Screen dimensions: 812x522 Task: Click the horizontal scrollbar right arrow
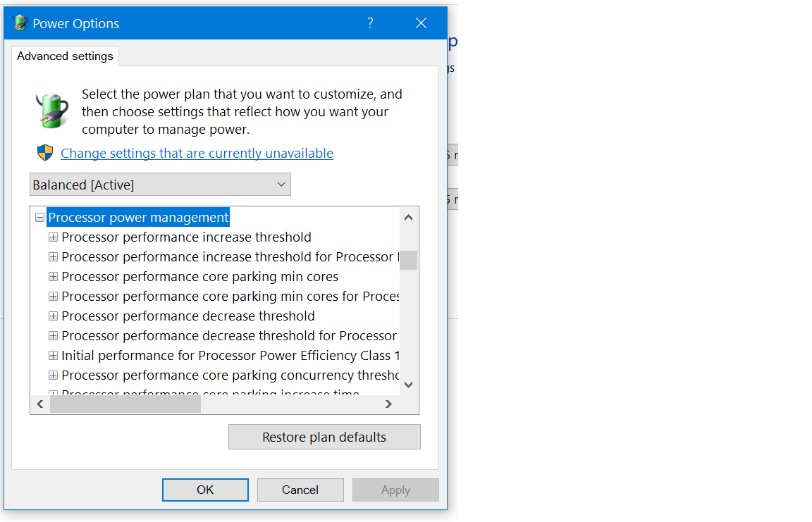click(x=388, y=404)
